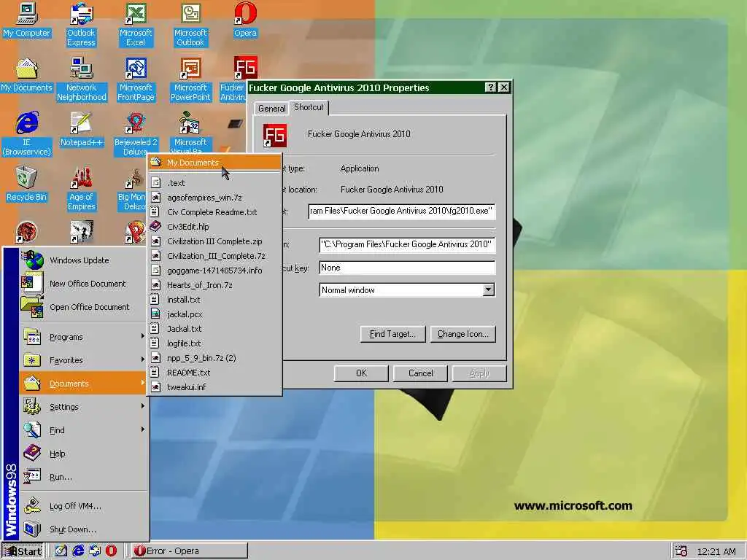
Task: Launch Microsoft PowerPoint shortcut
Action: (190, 79)
